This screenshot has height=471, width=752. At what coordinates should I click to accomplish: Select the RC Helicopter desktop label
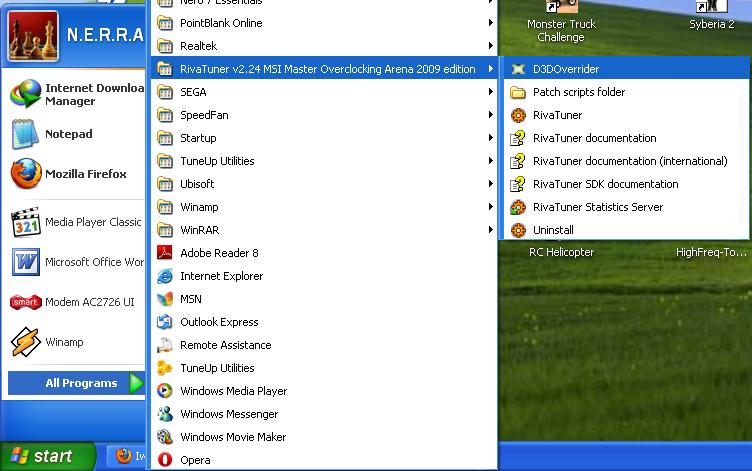[561, 252]
